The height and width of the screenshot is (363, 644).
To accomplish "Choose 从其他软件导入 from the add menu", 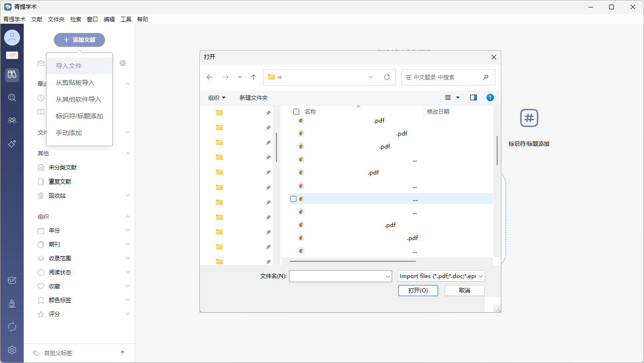I will pyautogui.click(x=79, y=99).
